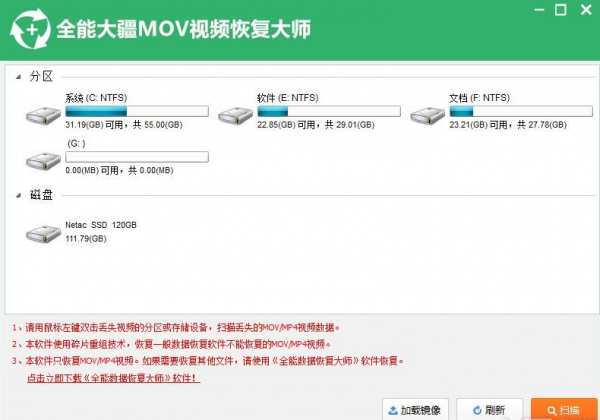The image size is (600, 420).
Task: Click the text 31.19(GB) 可用, 共 55.00(GB)
Action: 124,125
